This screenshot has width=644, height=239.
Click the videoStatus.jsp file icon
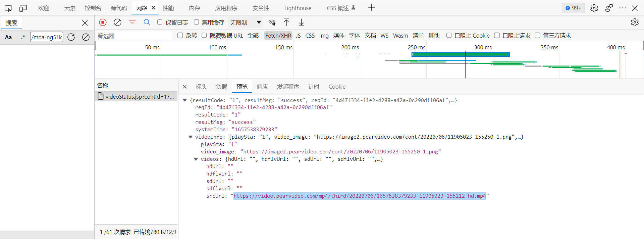pyautogui.click(x=100, y=96)
